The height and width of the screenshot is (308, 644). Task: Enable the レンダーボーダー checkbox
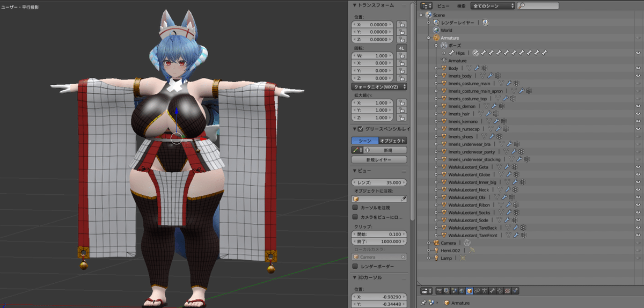(x=355, y=266)
